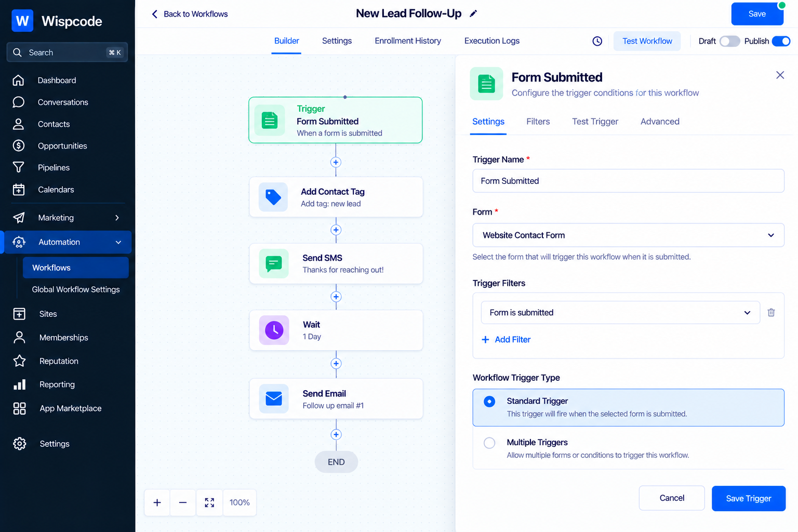Viewport: 798px width, 532px height.
Task: Edit workflow name with pencil icon
Action: click(x=473, y=14)
